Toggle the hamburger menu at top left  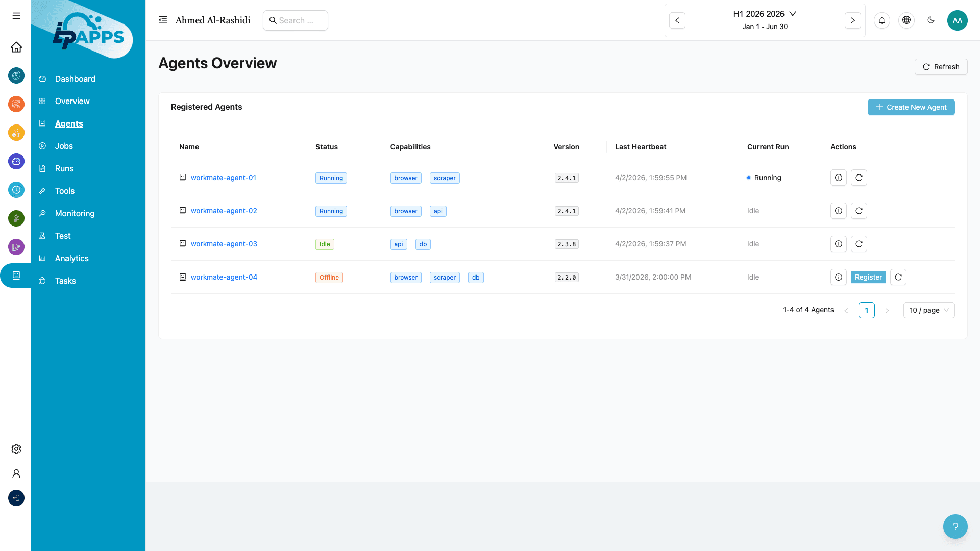point(16,16)
